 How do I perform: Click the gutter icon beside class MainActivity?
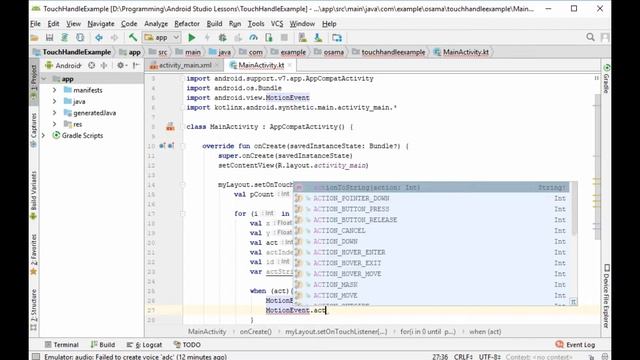170,127
